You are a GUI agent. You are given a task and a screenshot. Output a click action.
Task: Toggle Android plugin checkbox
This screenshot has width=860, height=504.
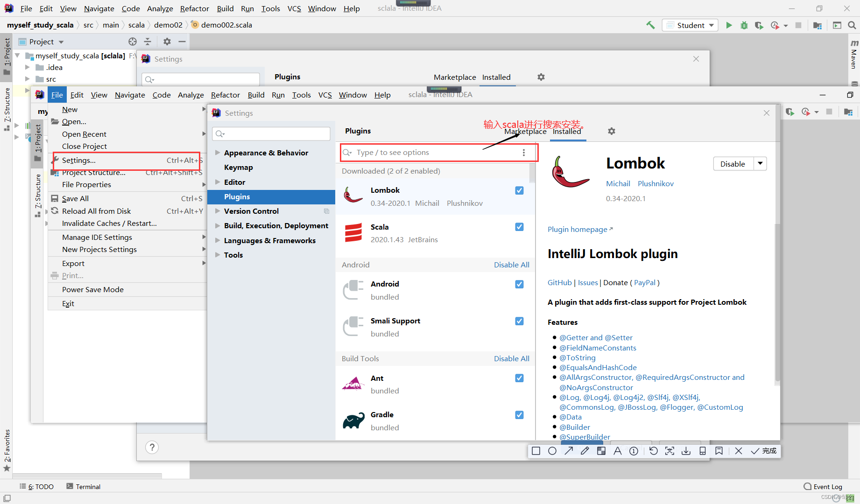tap(519, 284)
